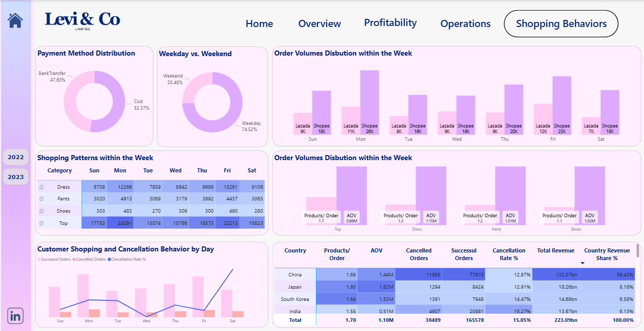Viewport: 644px width, 331px height.
Task: Switch to the Operations page
Action: click(x=465, y=24)
